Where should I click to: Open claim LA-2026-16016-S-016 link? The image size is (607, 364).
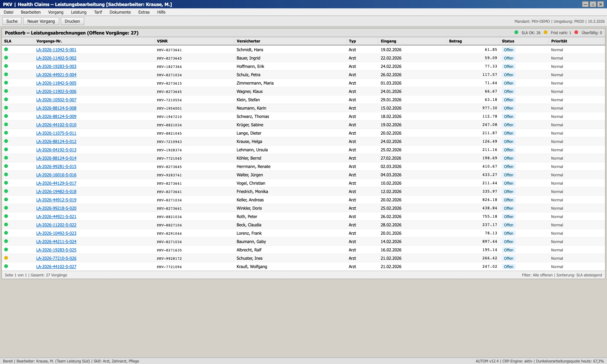click(x=56, y=175)
